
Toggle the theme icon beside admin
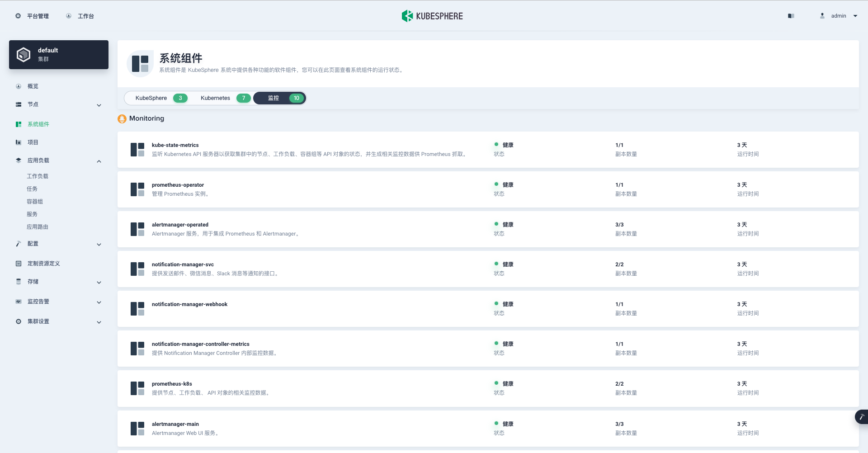pyautogui.click(x=791, y=16)
